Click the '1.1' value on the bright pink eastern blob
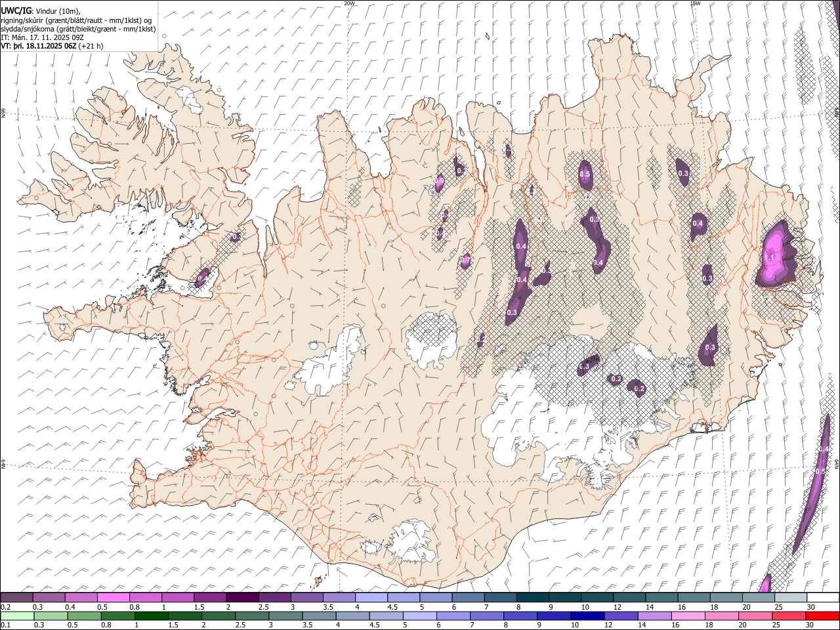The width and height of the screenshot is (840, 630). [x=770, y=258]
